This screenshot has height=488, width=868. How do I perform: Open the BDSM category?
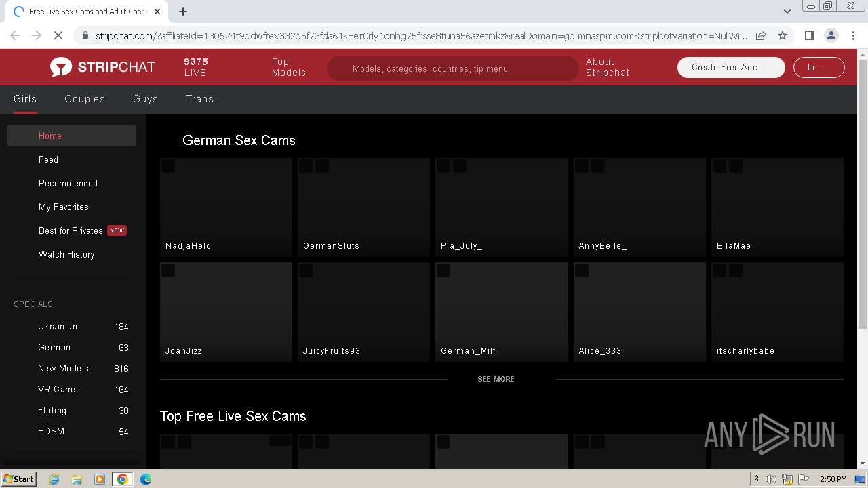point(71,432)
